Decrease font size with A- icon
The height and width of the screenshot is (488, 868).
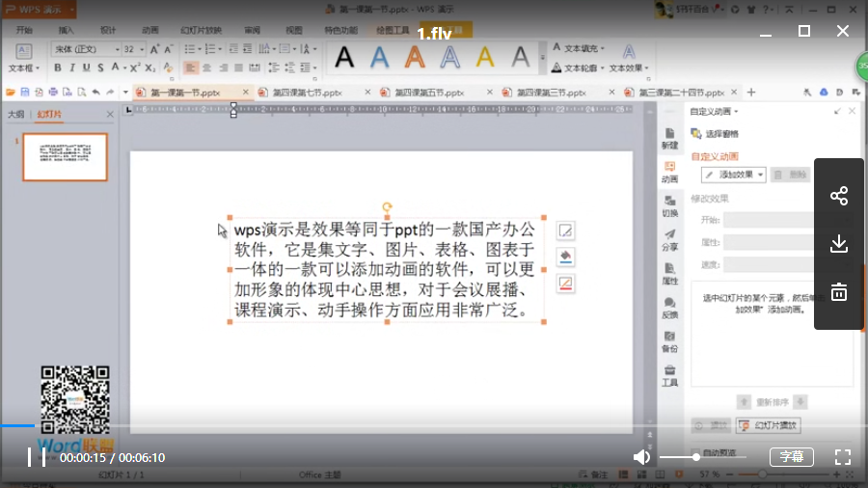click(169, 49)
